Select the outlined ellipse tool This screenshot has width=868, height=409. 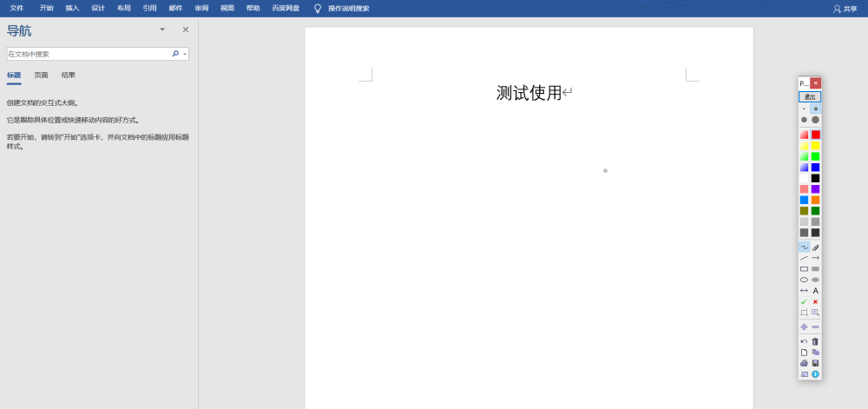pos(804,280)
